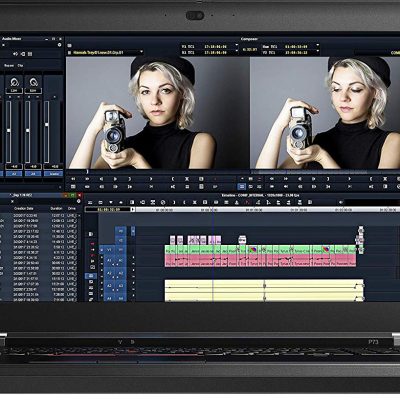400x400 pixels.
Task: Toggle the top video record track selector
Action: 121,231
